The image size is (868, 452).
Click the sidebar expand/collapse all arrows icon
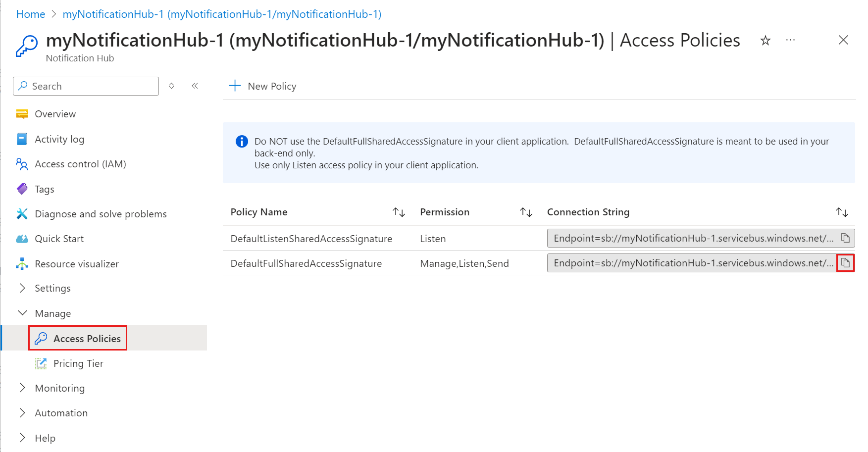(171, 86)
